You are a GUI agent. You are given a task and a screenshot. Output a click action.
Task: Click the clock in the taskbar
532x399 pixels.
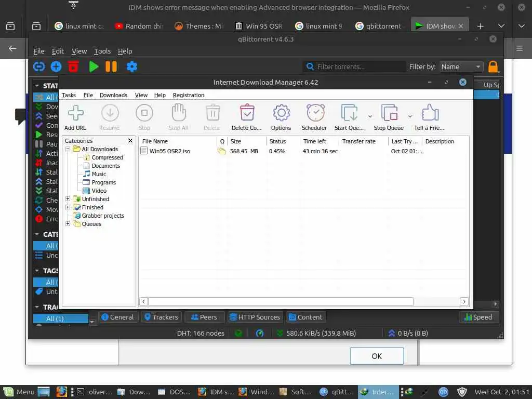coord(502,392)
